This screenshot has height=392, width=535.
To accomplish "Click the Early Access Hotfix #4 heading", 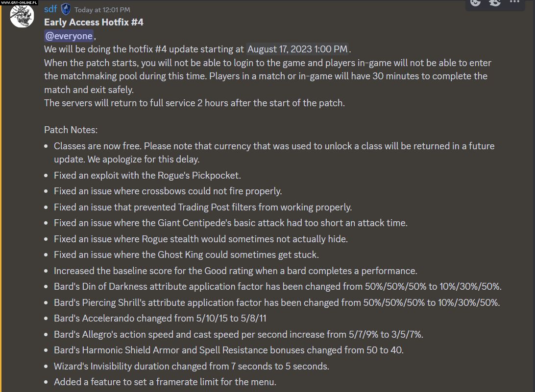I will 94,23.
